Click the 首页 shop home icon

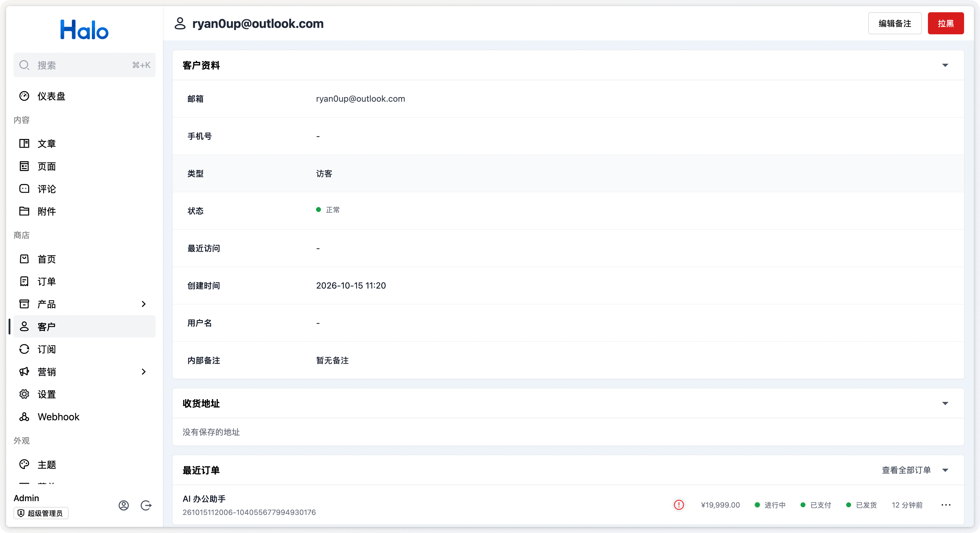coord(24,259)
